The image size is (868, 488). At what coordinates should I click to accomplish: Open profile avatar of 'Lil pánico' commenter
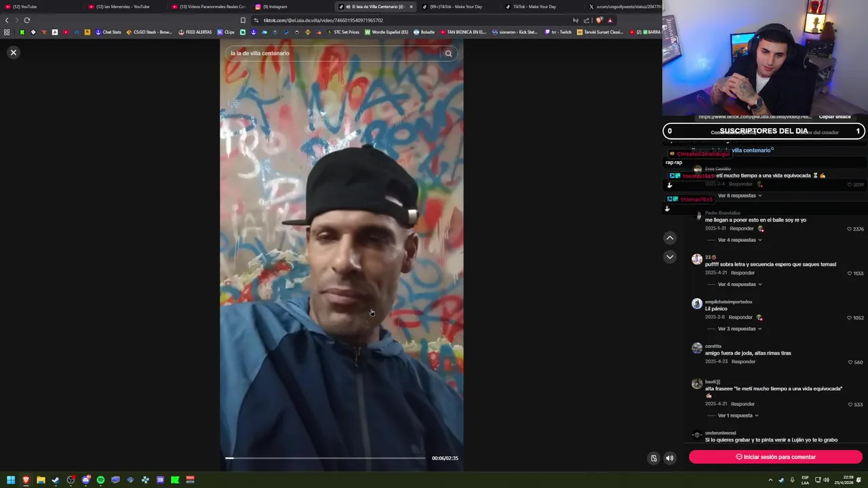tap(696, 304)
